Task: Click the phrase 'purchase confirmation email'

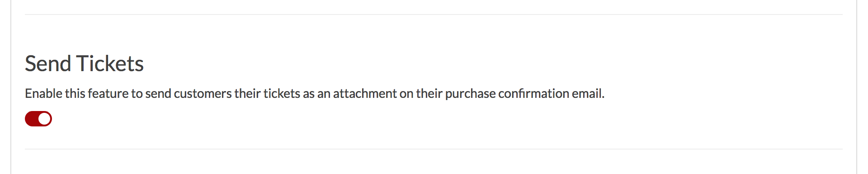Action: click(x=524, y=93)
